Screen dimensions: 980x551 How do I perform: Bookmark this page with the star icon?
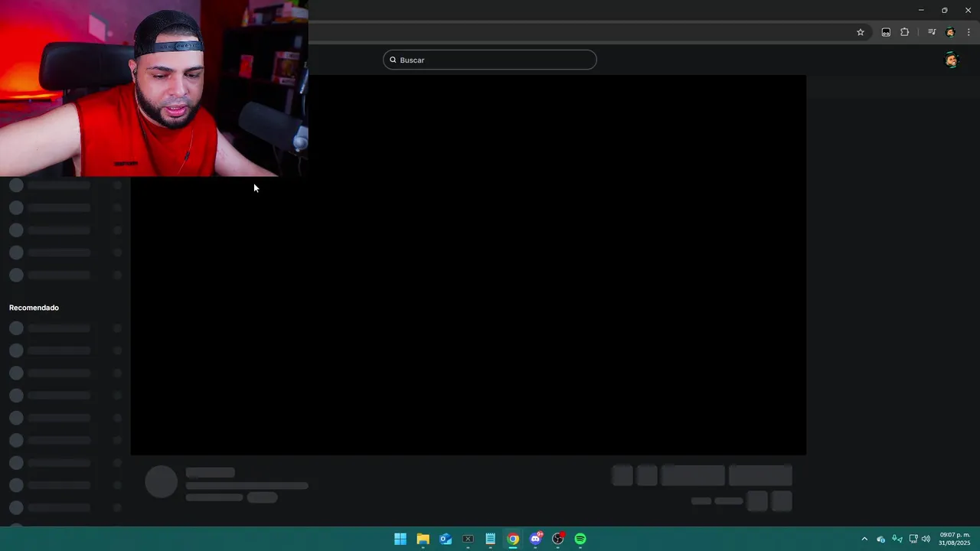point(861,32)
